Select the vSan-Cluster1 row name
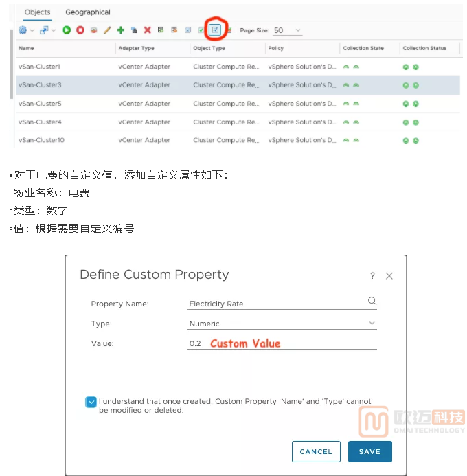467x476 pixels. click(39, 67)
